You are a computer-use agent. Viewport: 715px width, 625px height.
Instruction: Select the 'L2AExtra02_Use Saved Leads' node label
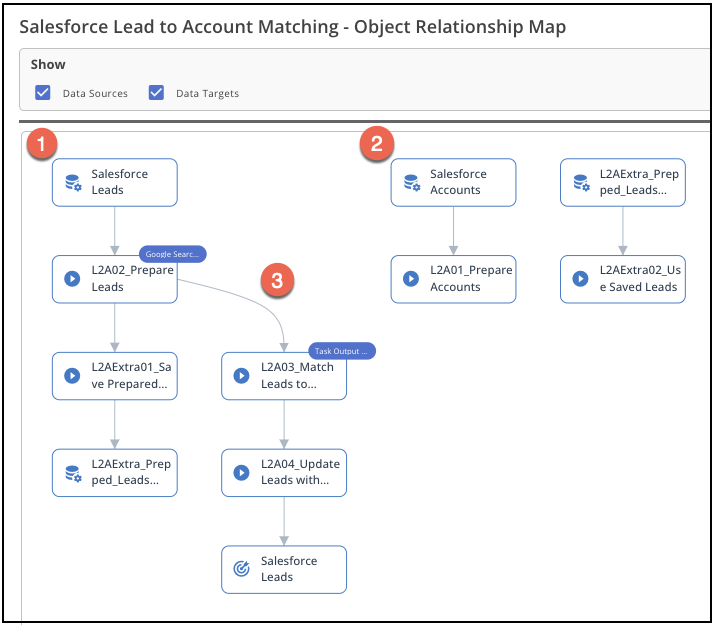640,279
